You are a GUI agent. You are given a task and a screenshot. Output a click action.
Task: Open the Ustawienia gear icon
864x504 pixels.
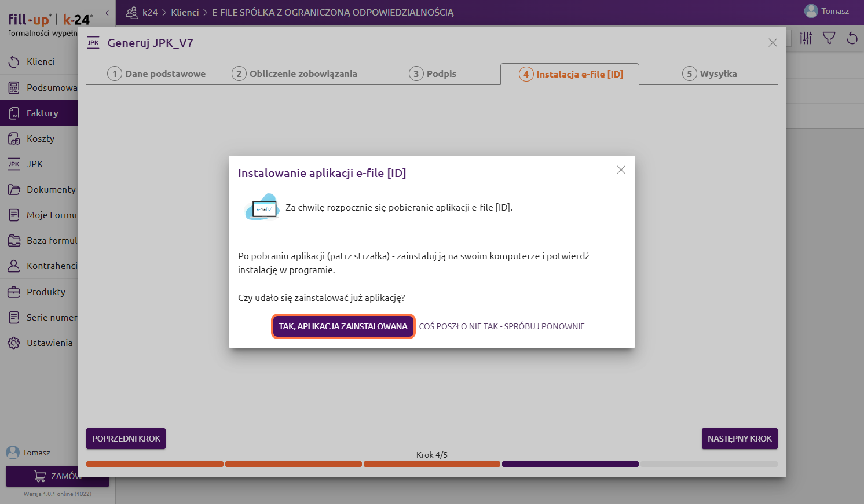tap(14, 343)
